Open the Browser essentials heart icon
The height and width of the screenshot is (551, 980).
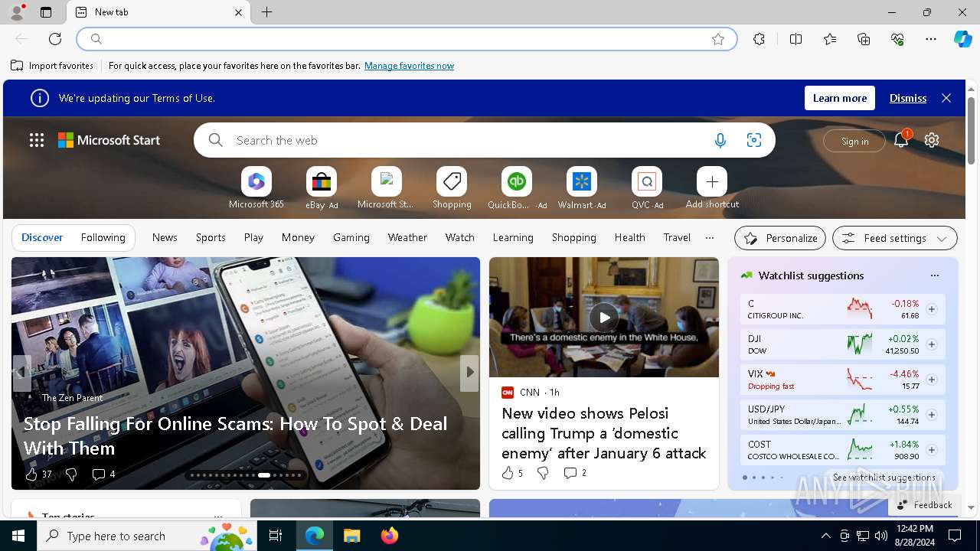click(897, 39)
